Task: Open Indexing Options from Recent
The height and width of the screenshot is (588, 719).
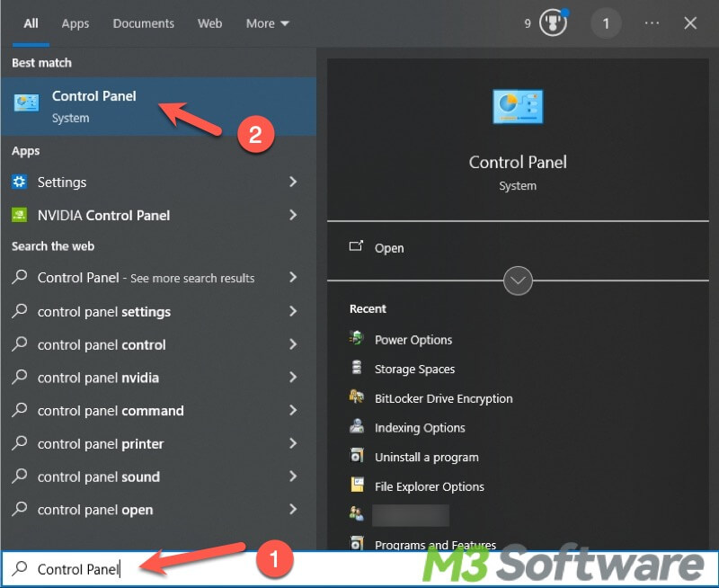Action: 420,428
